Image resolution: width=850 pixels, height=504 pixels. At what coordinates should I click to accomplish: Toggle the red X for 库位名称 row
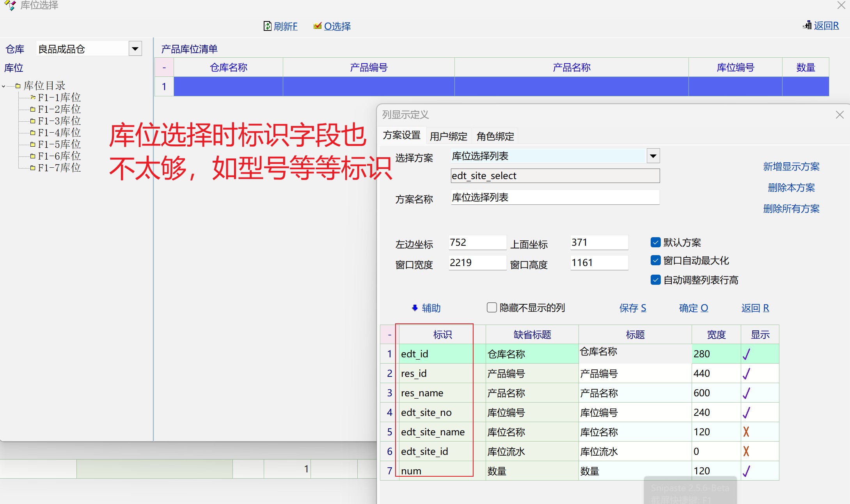[746, 432]
